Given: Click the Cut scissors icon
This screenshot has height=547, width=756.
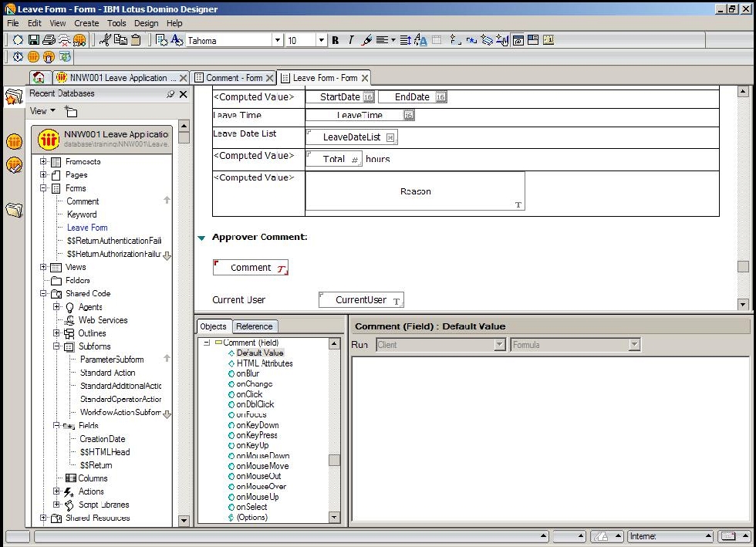Looking at the screenshot, I should click(105, 40).
